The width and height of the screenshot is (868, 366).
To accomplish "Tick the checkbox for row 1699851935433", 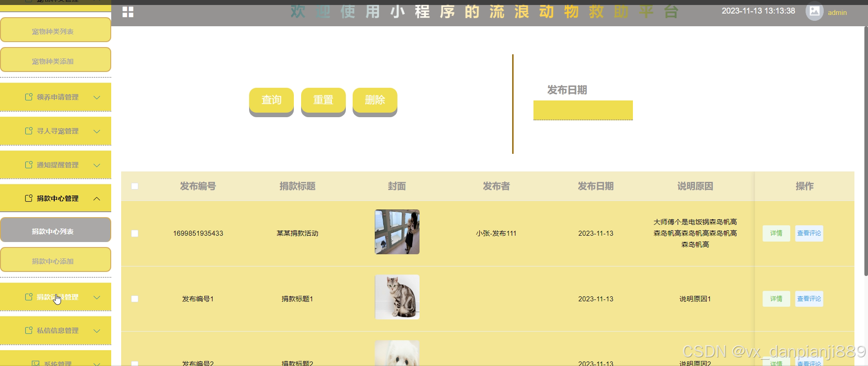I will click(135, 233).
